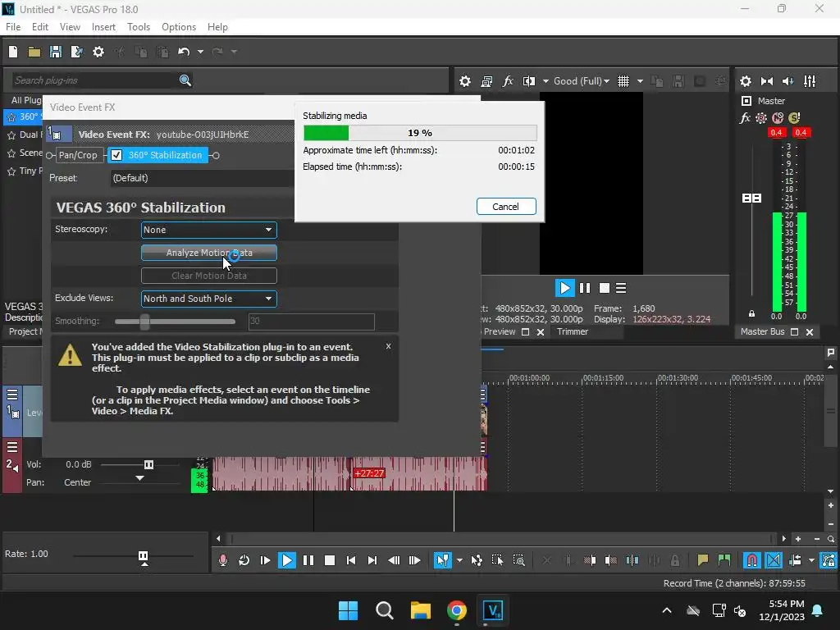Stop the video preview
The width and height of the screenshot is (840, 630).
click(x=605, y=288)
